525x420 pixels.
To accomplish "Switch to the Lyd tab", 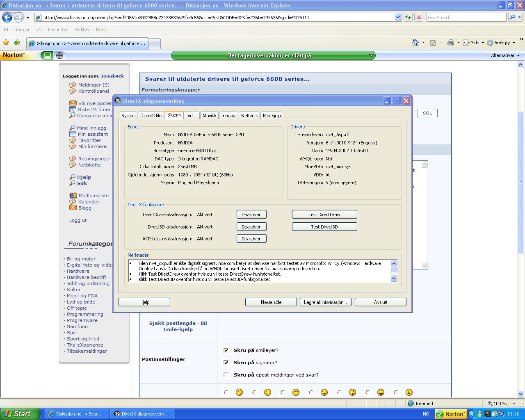I will pyautogui.click(x=189, y=116).
